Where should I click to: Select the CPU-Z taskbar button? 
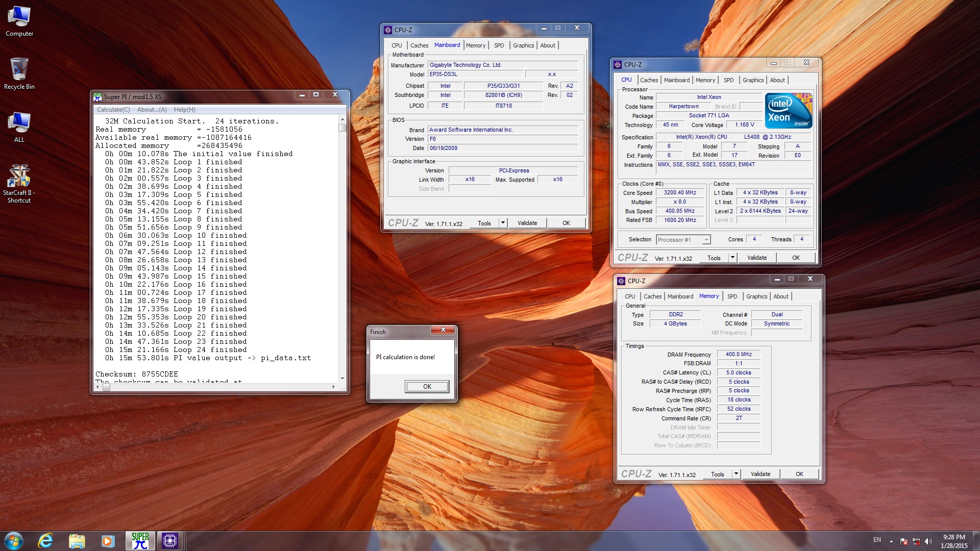[x=170, y=541]
